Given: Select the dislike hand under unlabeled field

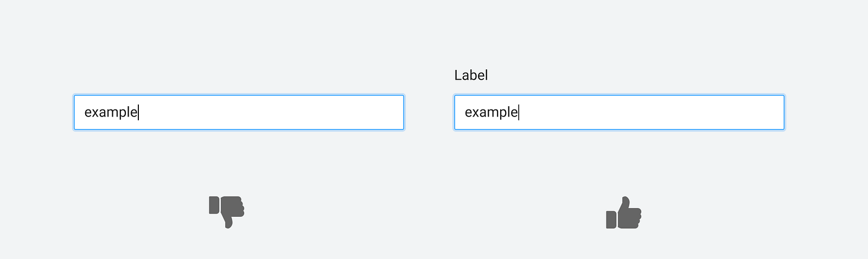Looking at the screenshot, I should tap(227, 211).
